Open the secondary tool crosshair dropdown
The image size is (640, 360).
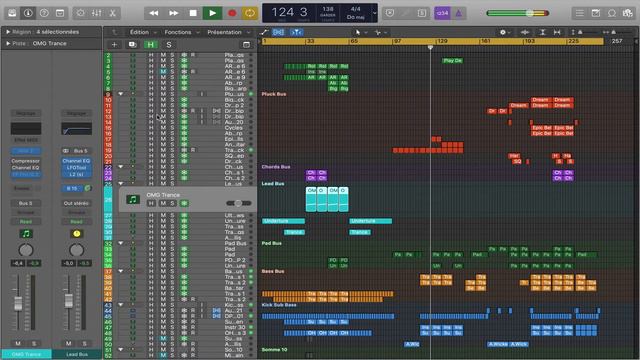pyautogui.click(x=380, y=32)
